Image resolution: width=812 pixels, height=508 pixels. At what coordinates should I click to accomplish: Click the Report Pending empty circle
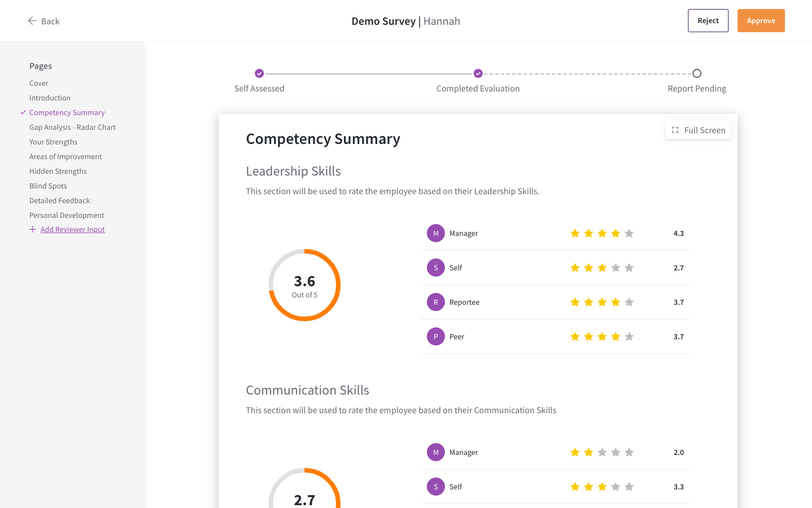point(696,73)
